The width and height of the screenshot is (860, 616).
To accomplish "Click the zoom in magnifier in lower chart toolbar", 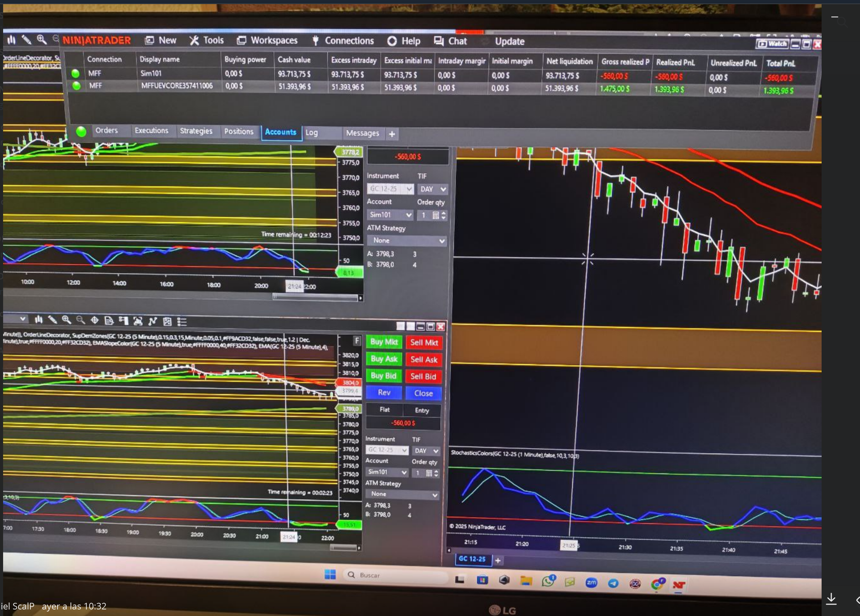I will (x=66, y=320).
